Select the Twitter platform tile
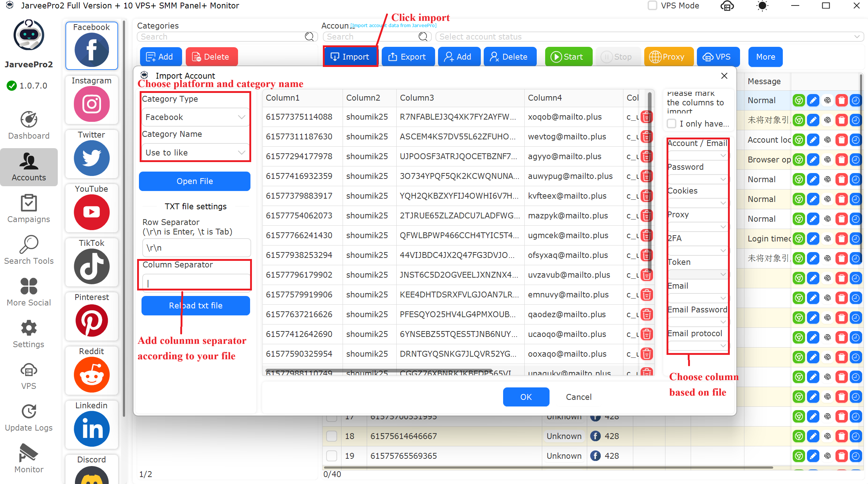This screenshot has width=868, height=484. pos(91,154)
